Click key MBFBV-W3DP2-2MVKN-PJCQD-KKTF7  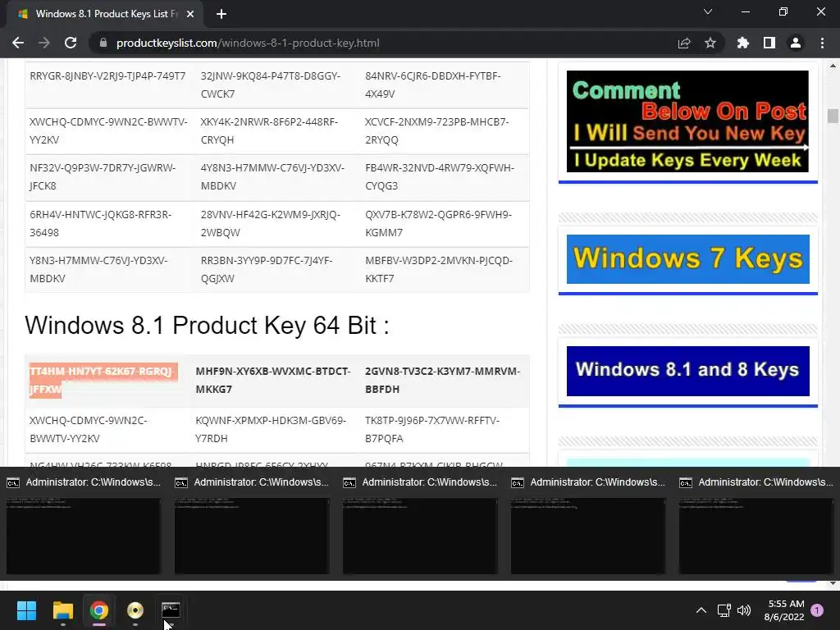pos(439,269)
